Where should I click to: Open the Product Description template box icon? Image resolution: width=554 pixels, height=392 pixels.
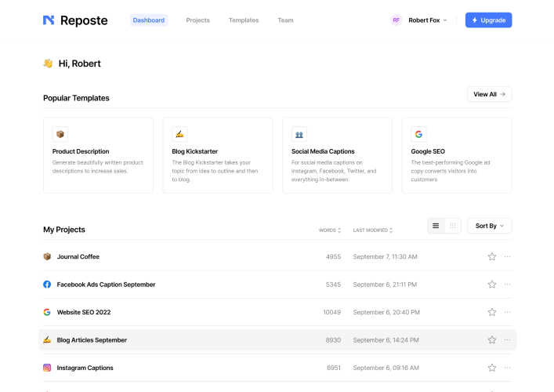60,134
